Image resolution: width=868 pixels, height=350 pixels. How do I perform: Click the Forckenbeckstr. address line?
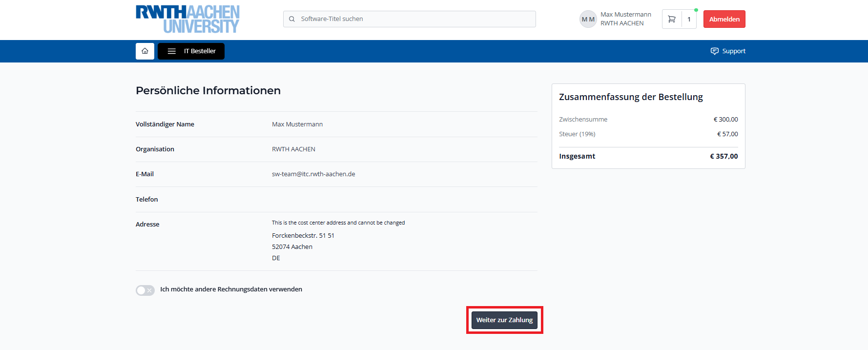[x=303, y=236]
